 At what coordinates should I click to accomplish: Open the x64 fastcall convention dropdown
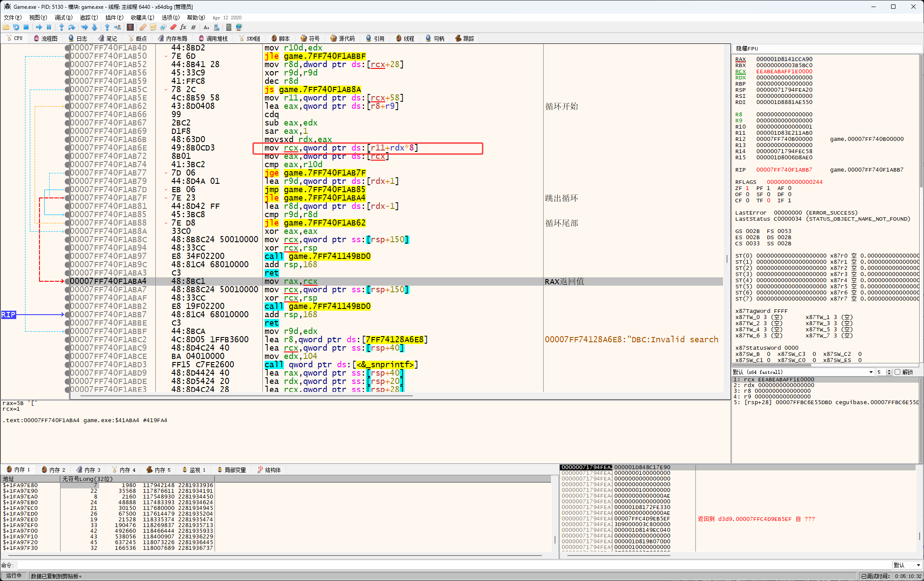pyautogui.click(x=871, y=372)
